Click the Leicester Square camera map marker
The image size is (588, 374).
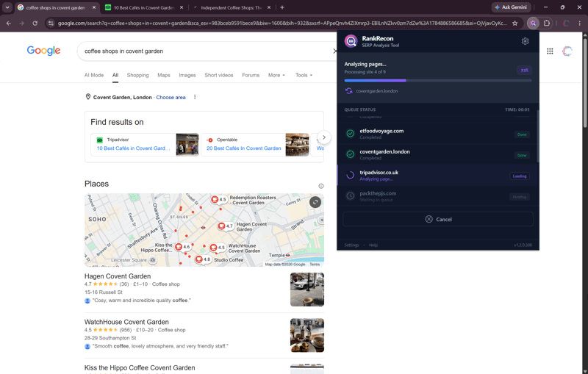click(x=153, y=259)
